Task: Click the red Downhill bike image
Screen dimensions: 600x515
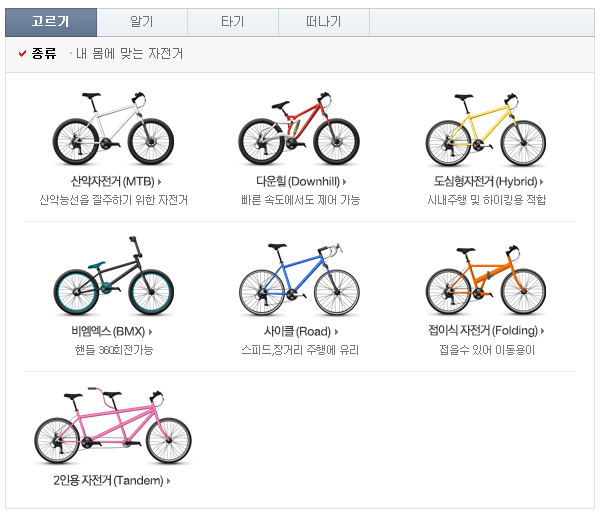Action: click(x=299, y=130)
